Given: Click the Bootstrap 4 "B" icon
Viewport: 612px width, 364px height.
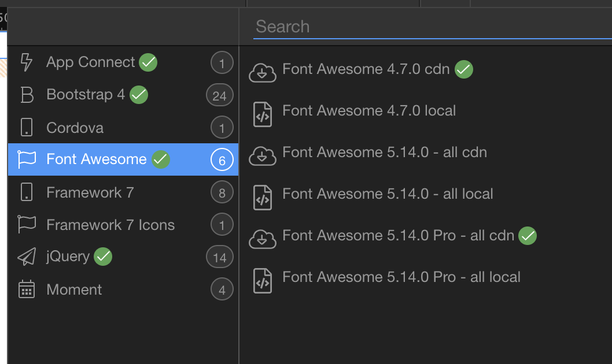Looking at the screenshot, I should click(x=27, y=94).
